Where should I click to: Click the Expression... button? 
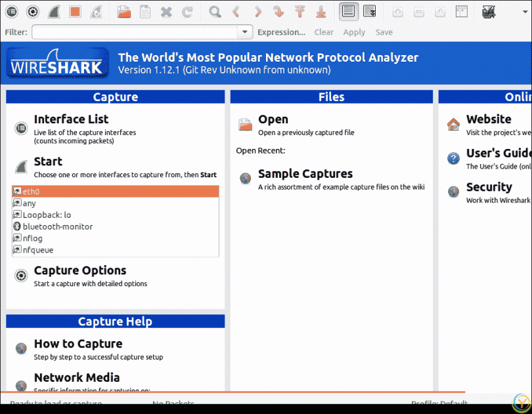tap(281, 32)
